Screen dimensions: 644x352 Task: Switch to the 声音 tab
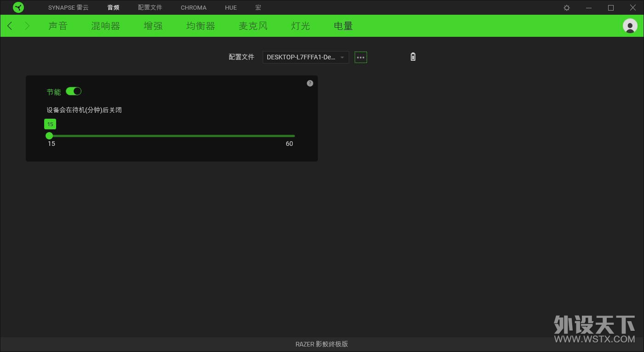point(58,26)
